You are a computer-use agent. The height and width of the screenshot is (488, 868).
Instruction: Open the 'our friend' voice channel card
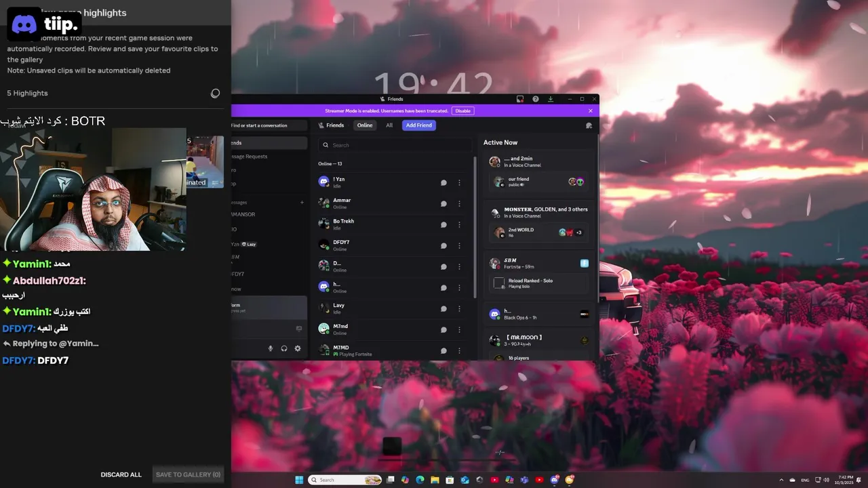(x=539, y=182)
